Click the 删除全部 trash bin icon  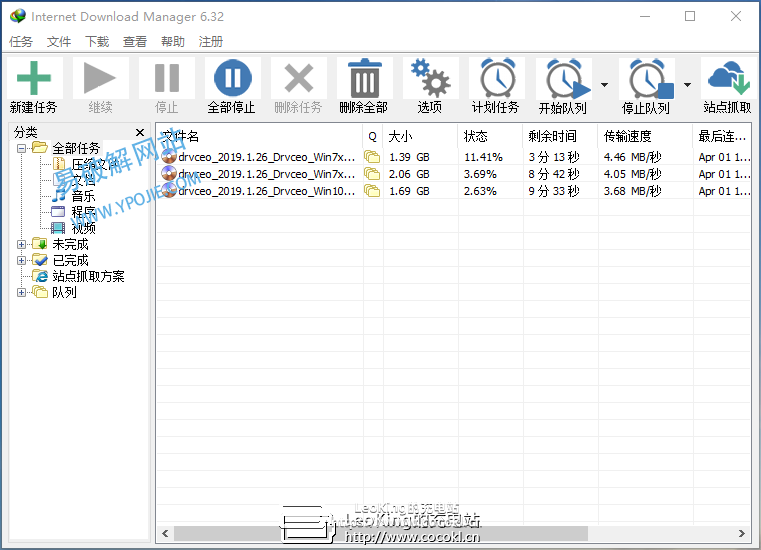[x=364, y=78]
